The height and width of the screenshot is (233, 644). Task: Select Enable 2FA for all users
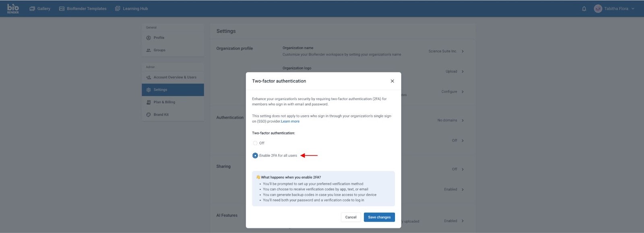(x=255, y=156)
